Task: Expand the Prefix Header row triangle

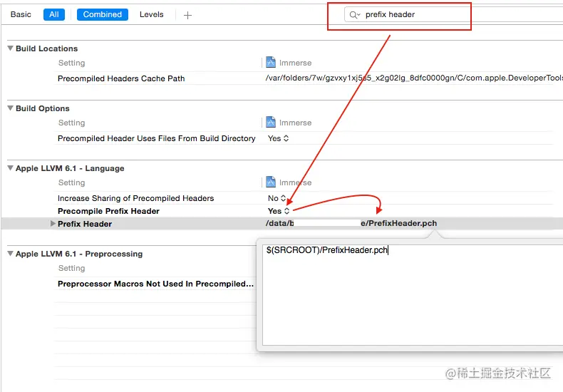Action: tap(53, 224)
